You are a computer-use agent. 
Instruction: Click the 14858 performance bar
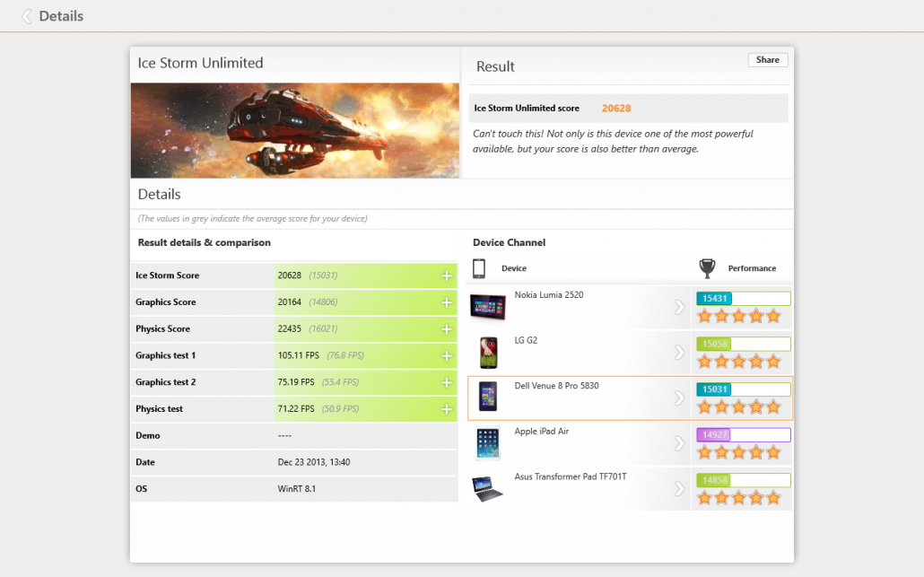[743, 480]
